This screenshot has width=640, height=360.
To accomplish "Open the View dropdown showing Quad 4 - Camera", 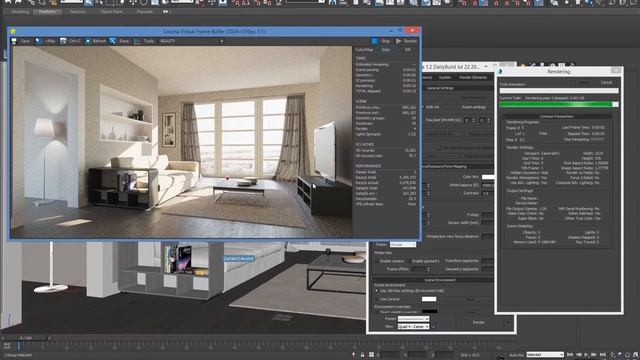I will pyautogui.click(x=413, y=327).
